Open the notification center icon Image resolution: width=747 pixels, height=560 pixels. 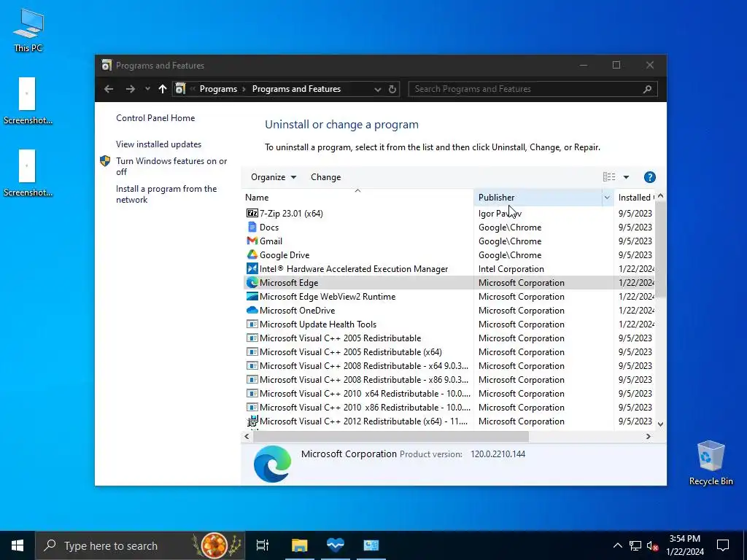click(723, 545)
